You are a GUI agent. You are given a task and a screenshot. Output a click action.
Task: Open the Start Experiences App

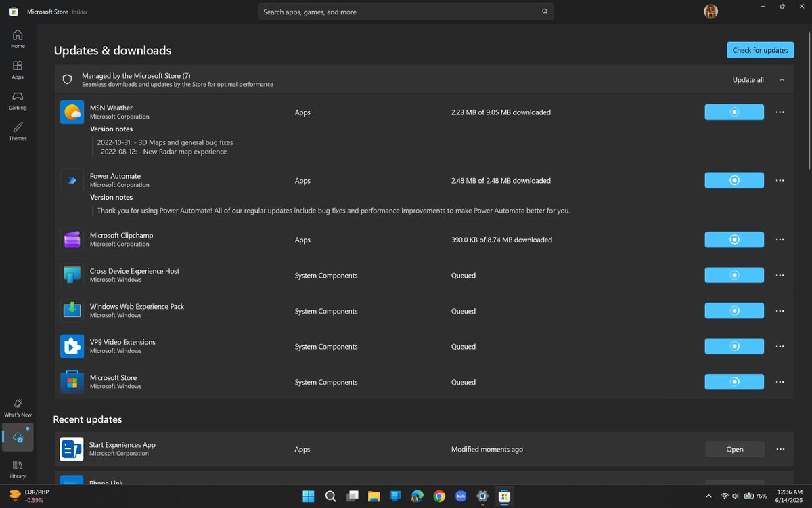coord(735,449)
